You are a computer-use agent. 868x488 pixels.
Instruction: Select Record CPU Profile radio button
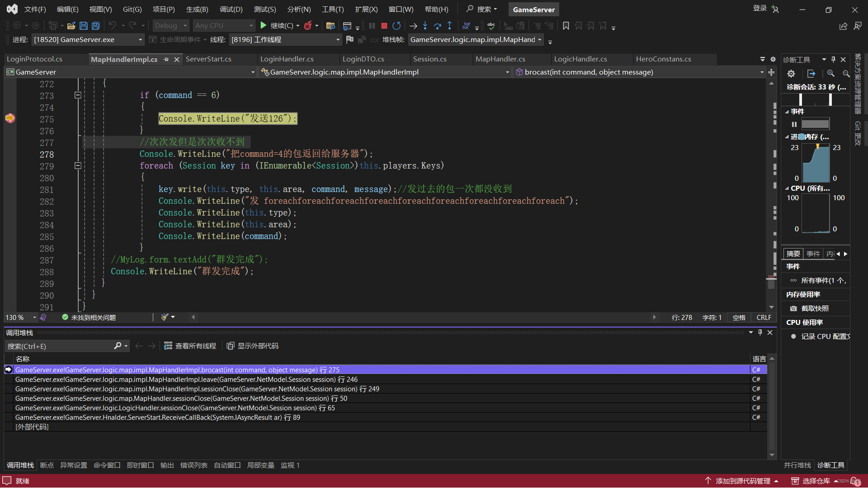click(x=793, y=337)
